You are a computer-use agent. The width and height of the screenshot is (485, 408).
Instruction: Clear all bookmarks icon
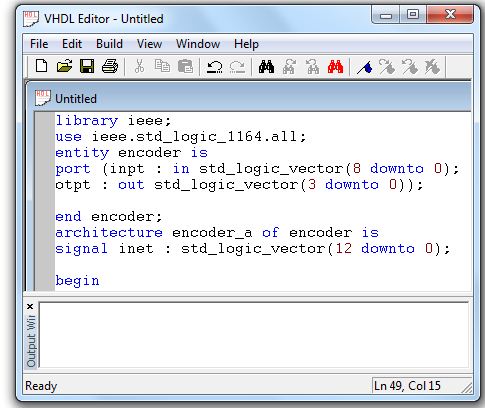coord(432,67)
